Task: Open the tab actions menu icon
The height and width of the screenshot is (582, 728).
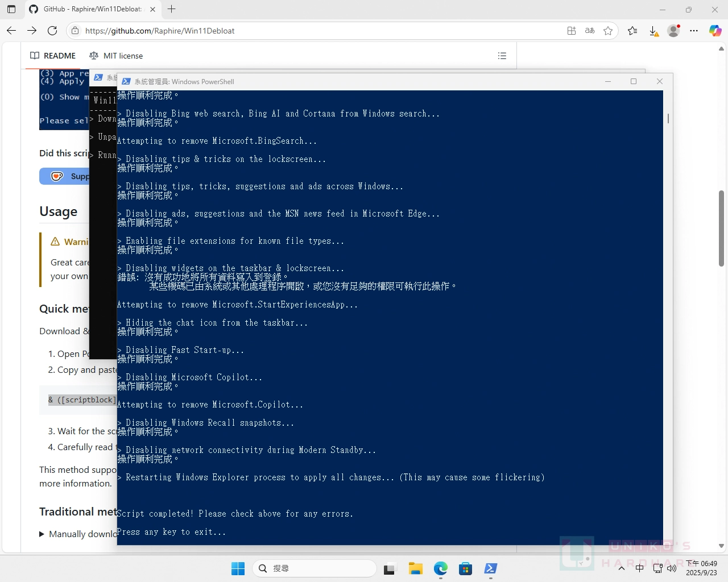Action: tap(11, 9)
